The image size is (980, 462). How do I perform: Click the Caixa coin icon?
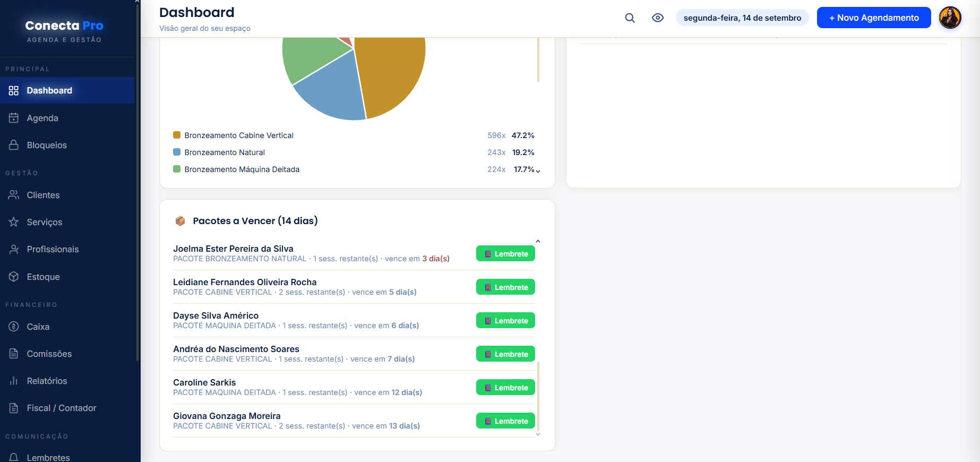[14, 327]
